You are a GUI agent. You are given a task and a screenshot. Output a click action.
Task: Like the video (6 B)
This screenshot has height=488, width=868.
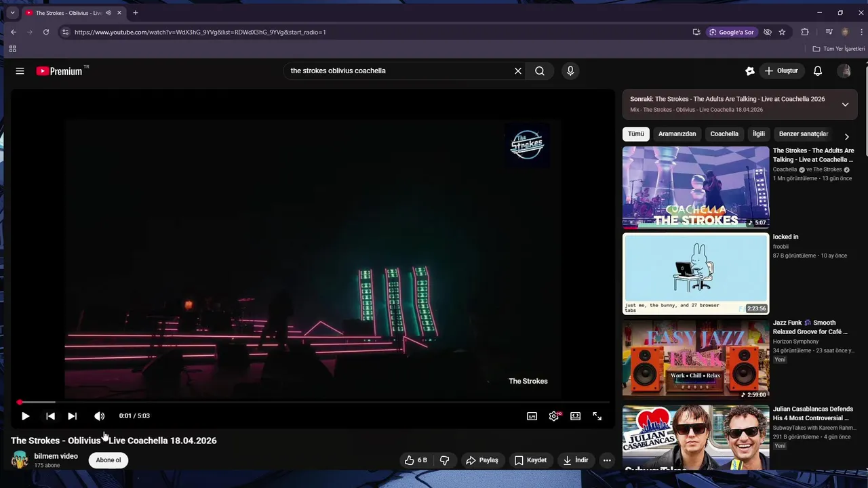416,460
